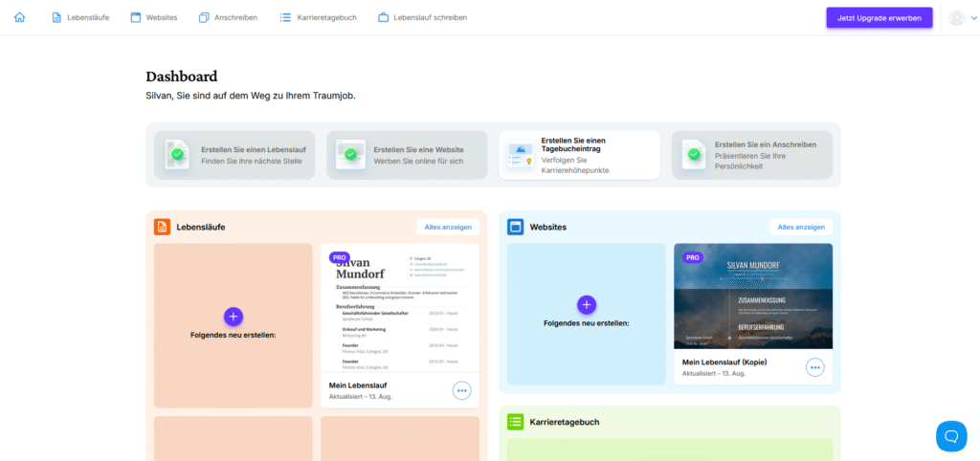Open the chat support bubble icon

(950, 436)
